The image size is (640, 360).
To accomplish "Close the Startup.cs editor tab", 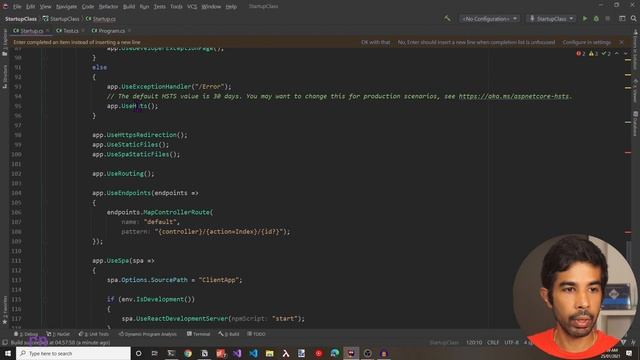I will [48, 31].
